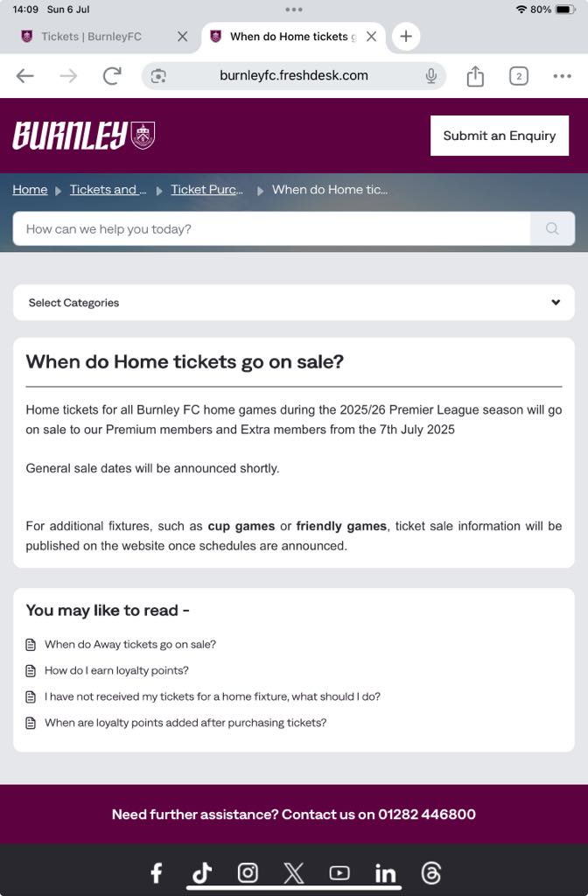Switch to the Tickets | BurnleyFC tab
Image resolution: width=588 pixels, height=896 pixels.
click(x=91, y=37)
